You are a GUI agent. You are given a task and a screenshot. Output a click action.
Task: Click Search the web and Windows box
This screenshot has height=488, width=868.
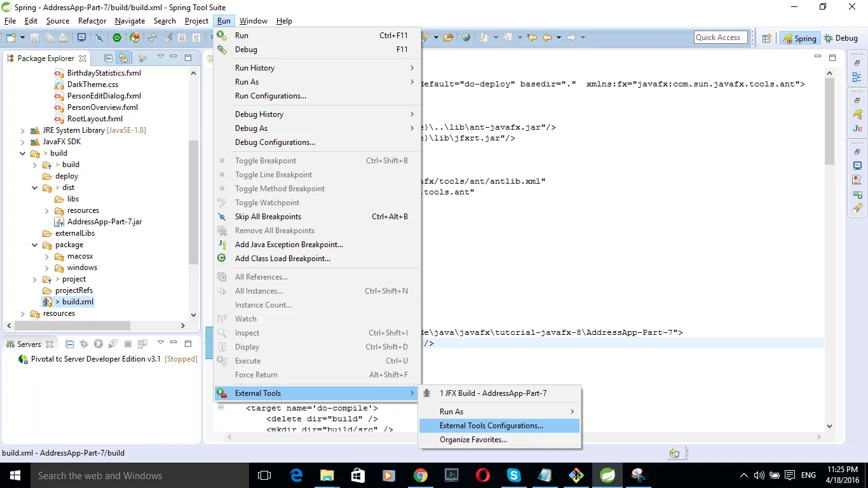[139, 475]
